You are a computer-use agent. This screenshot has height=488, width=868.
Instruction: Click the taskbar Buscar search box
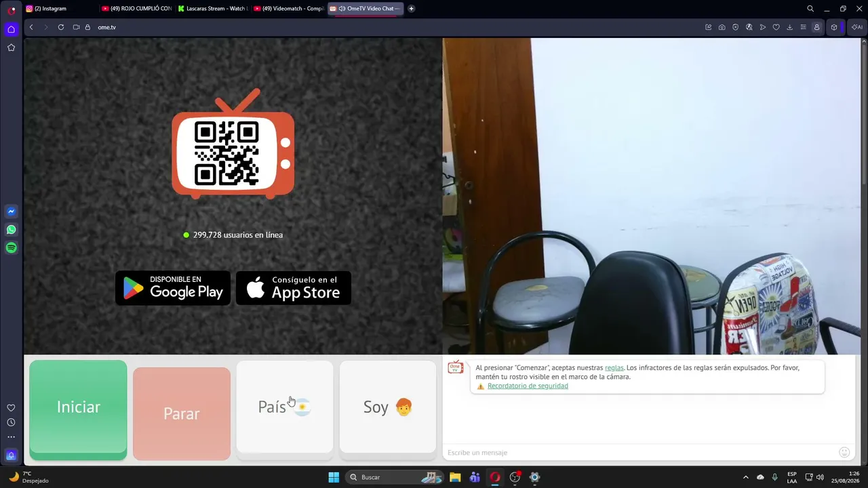coord(396,477)
